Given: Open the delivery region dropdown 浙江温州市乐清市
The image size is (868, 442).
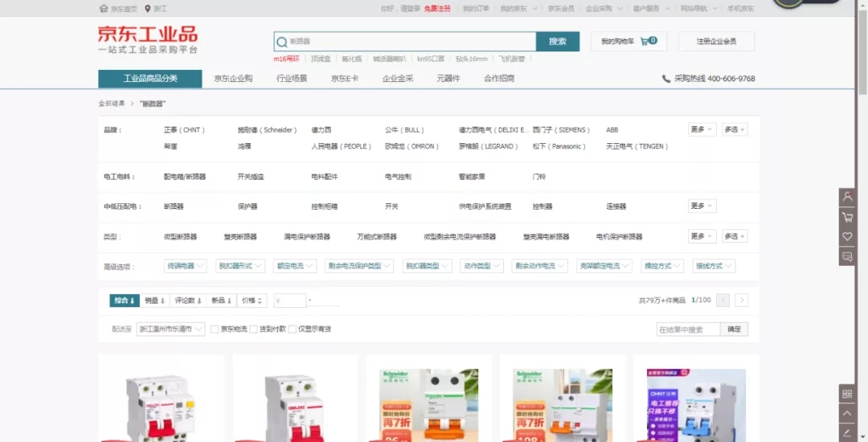Looking at the screenshot, I should (x=170, y=329).
